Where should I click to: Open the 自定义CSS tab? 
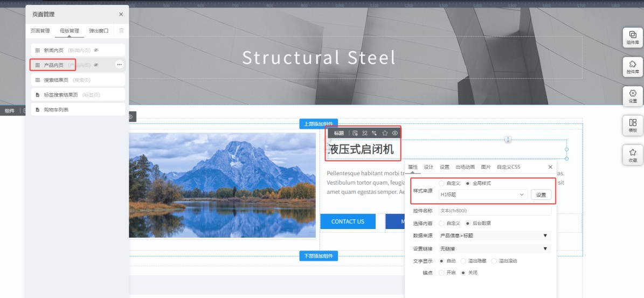509,167
